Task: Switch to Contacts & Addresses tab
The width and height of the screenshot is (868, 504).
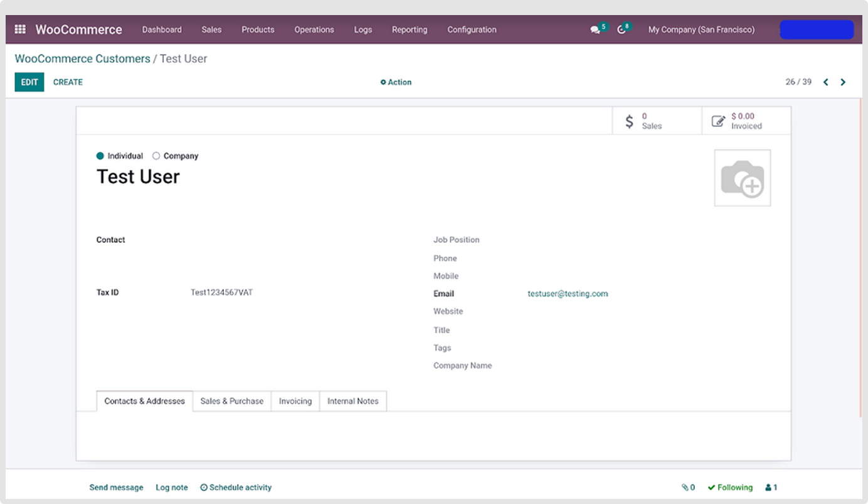Action: click(145, 401)
